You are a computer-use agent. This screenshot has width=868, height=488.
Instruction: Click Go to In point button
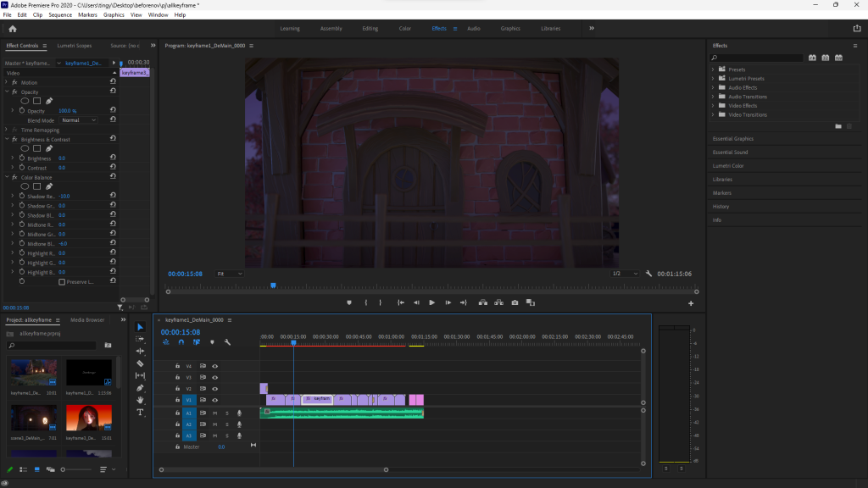tap(401, 302)
